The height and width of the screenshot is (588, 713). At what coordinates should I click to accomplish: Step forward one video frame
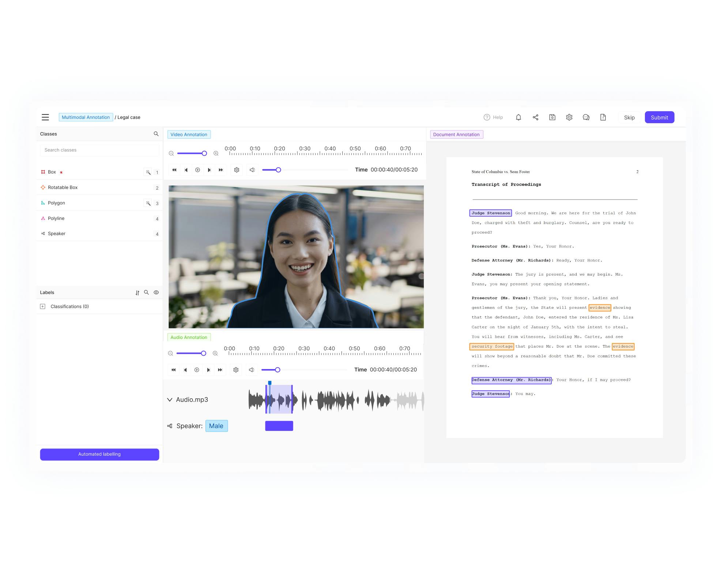click(x=209, y=170)
